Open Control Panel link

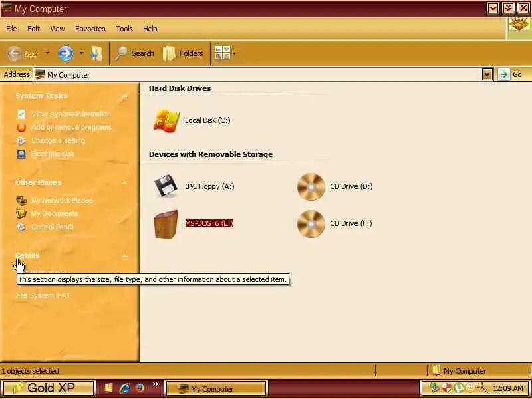(x=53, y=227)
